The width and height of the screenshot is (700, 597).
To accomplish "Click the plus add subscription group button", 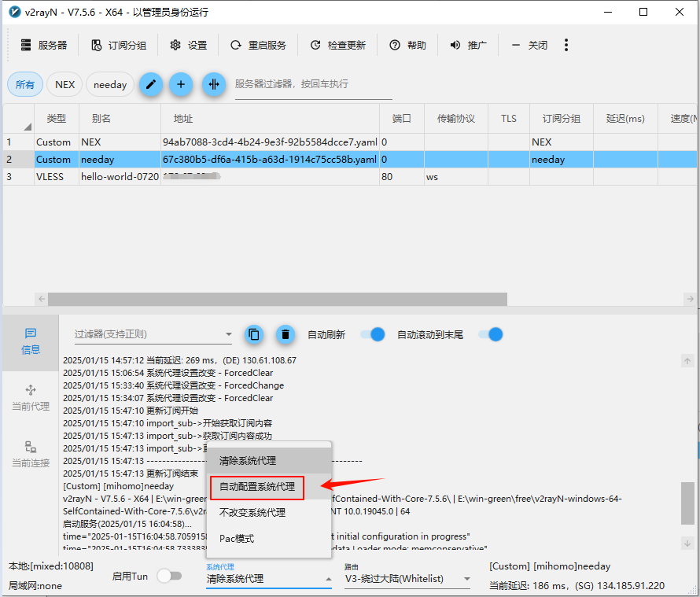I will coord(181,84).
